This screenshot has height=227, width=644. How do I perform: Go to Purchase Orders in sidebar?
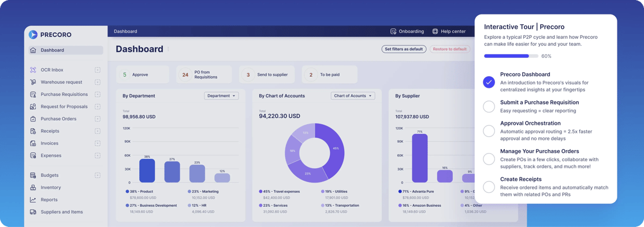[x=58, y=119]
